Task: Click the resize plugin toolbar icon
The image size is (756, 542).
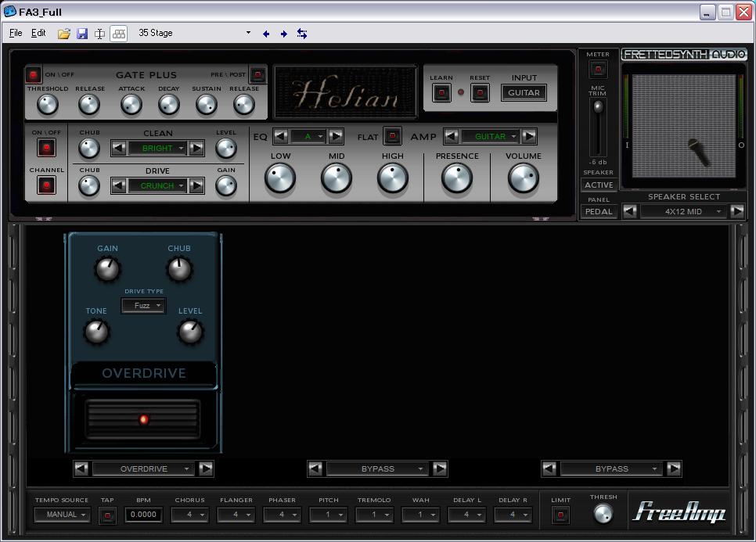Action: (x=100, y=34)
